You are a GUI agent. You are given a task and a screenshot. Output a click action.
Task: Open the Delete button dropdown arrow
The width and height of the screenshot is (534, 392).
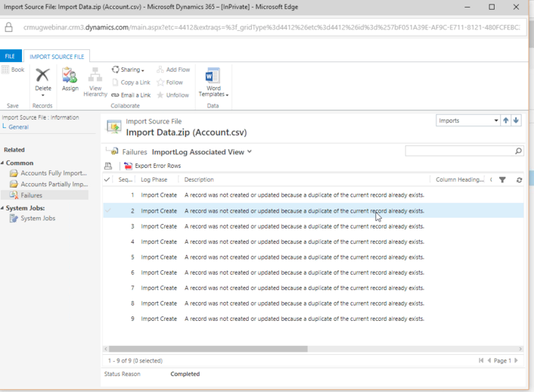coord(43,95)
